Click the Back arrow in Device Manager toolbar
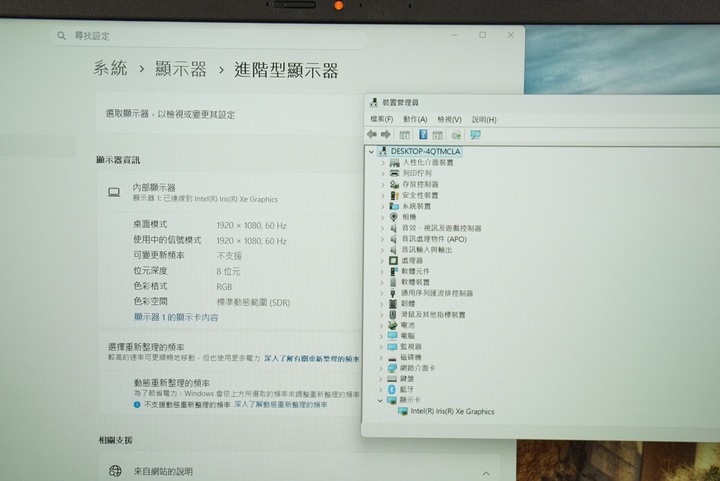The image size is (720, 481). (x=371, y=134)
